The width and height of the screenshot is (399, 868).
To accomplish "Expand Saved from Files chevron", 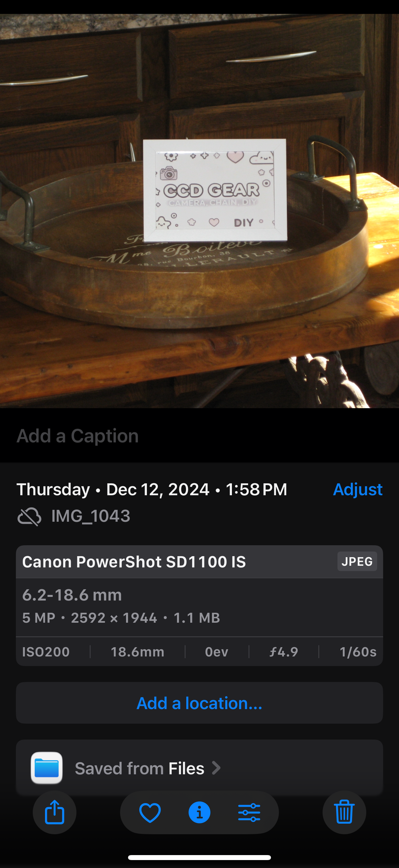I will point(216,768).
